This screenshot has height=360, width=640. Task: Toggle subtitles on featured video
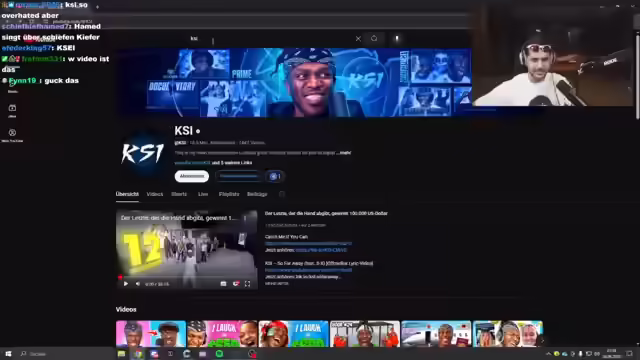coord(223,284)
